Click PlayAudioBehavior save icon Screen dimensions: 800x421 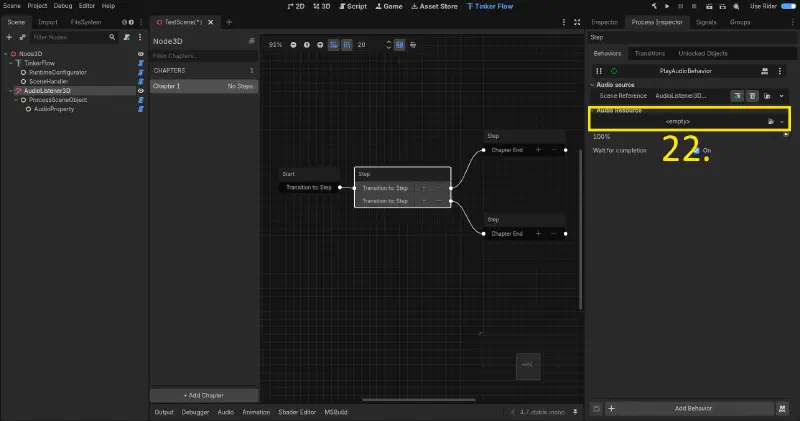coord(765,71)
